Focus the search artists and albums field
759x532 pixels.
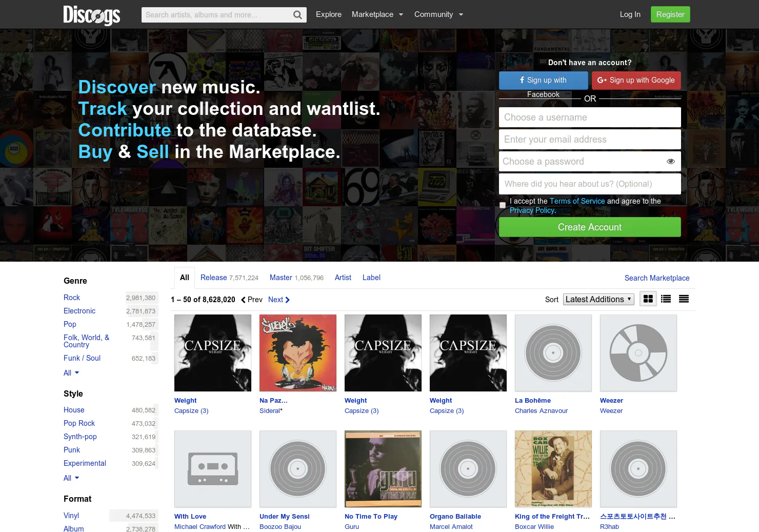pos(216,15)
